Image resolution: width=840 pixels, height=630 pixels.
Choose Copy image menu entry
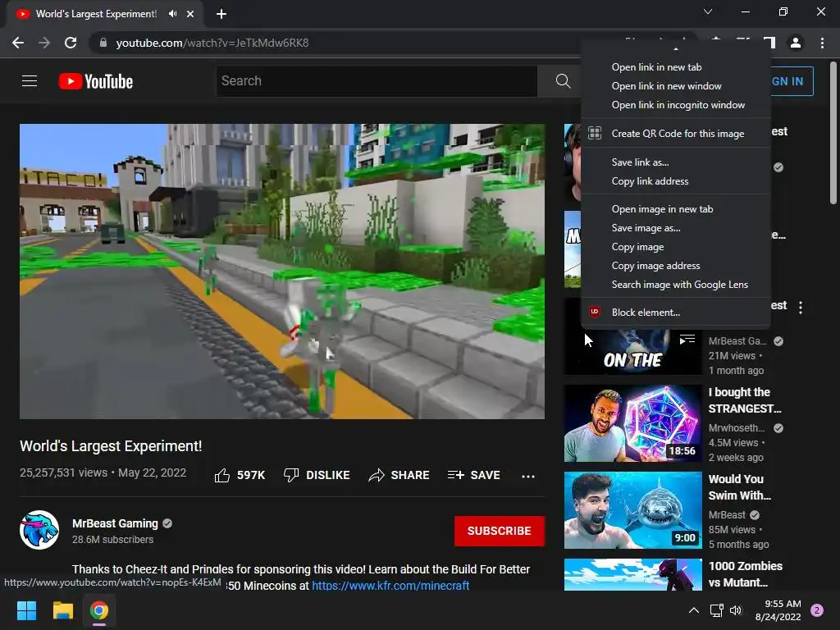point(676,246)
